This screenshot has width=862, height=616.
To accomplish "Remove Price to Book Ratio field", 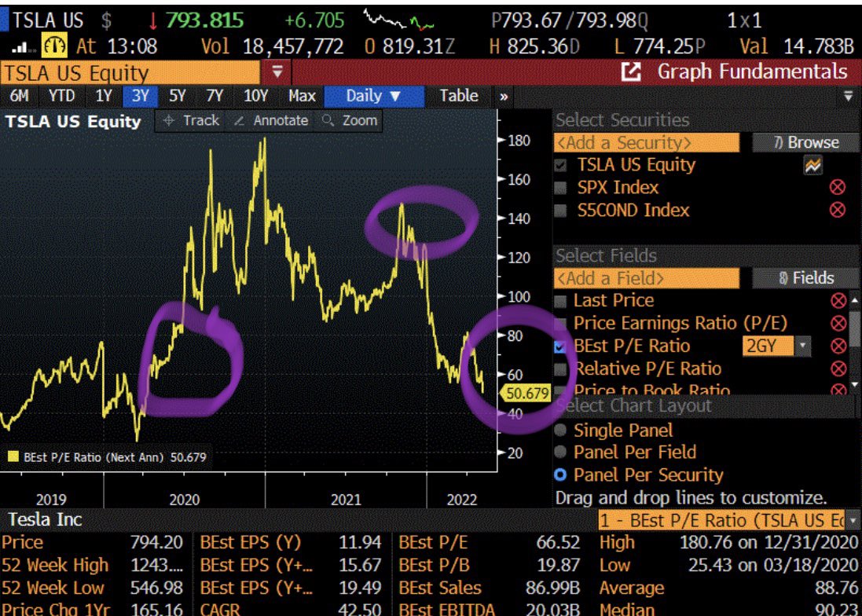I will click(x=838, y=390).
